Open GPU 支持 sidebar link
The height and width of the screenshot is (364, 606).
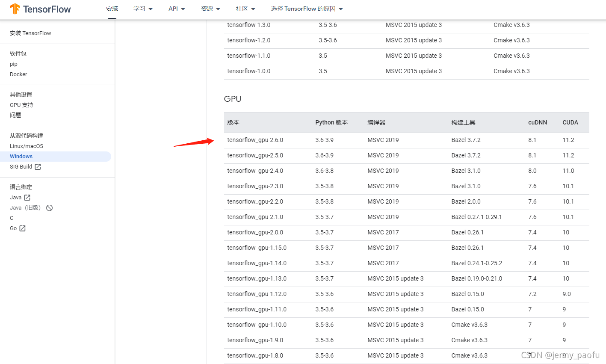point(21,105)
